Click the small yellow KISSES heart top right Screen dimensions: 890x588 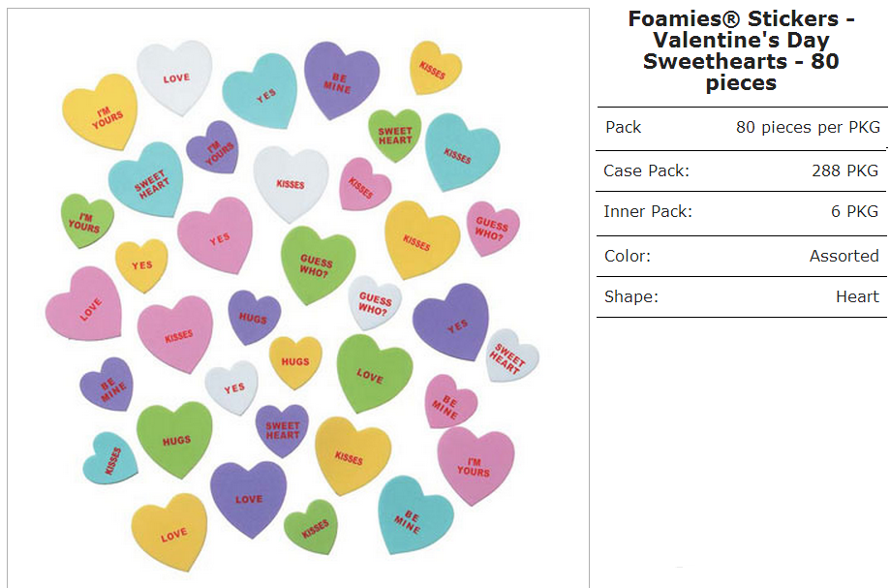(x=435, y=68)
